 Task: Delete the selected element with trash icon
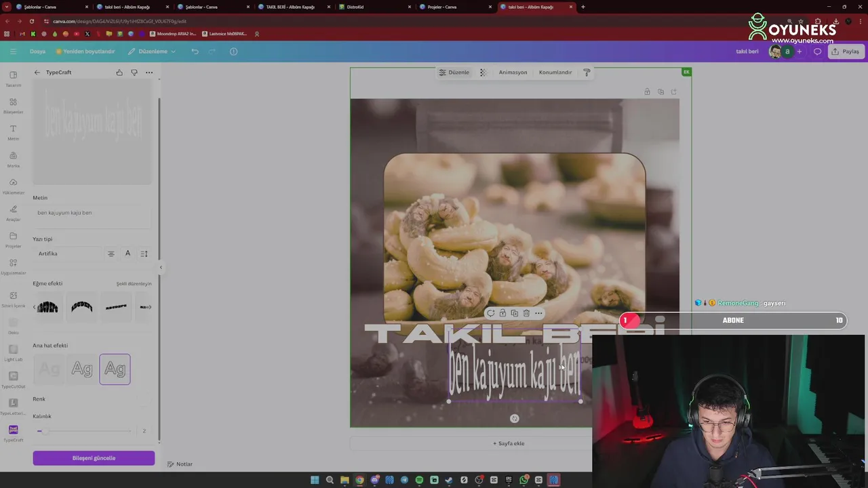(x=526, y=313)
